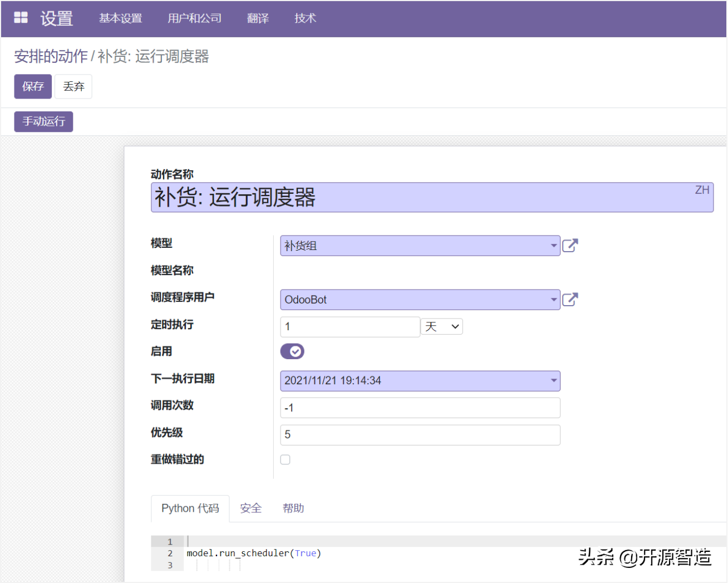Expand the OdooBot user dropdown

coord(553,300)
